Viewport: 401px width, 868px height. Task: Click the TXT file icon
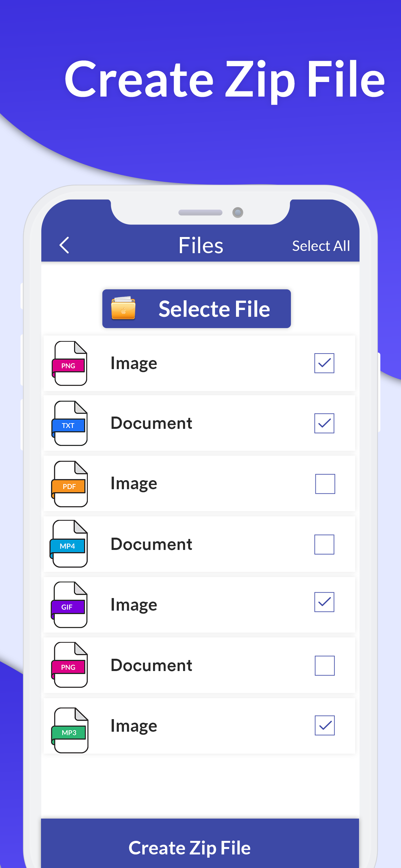69,424
